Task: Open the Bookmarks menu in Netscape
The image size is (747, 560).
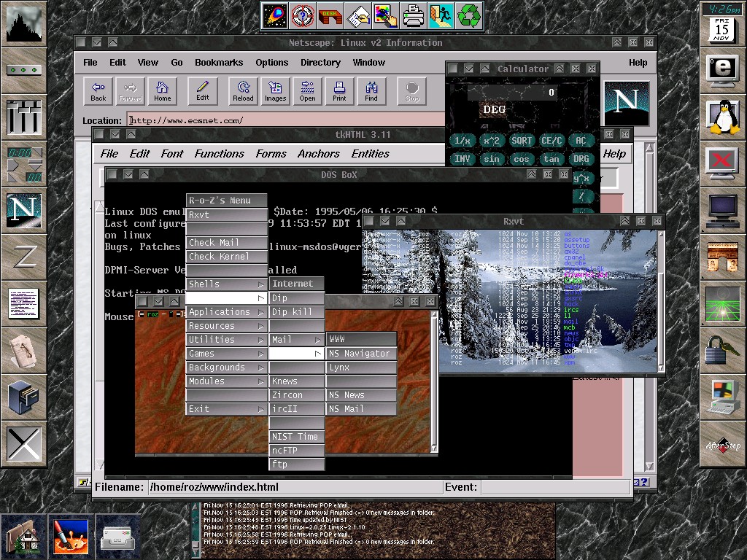Action: pos(219,63)
